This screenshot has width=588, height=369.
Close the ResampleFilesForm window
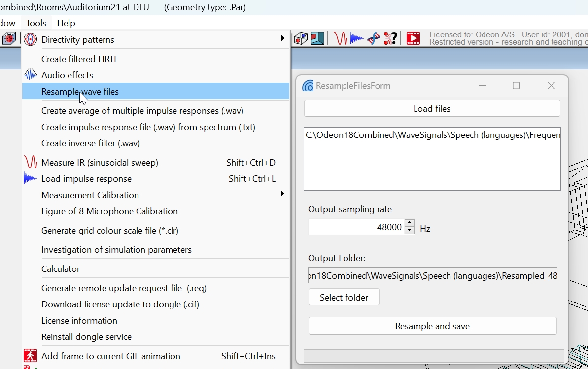coord(551,86)
